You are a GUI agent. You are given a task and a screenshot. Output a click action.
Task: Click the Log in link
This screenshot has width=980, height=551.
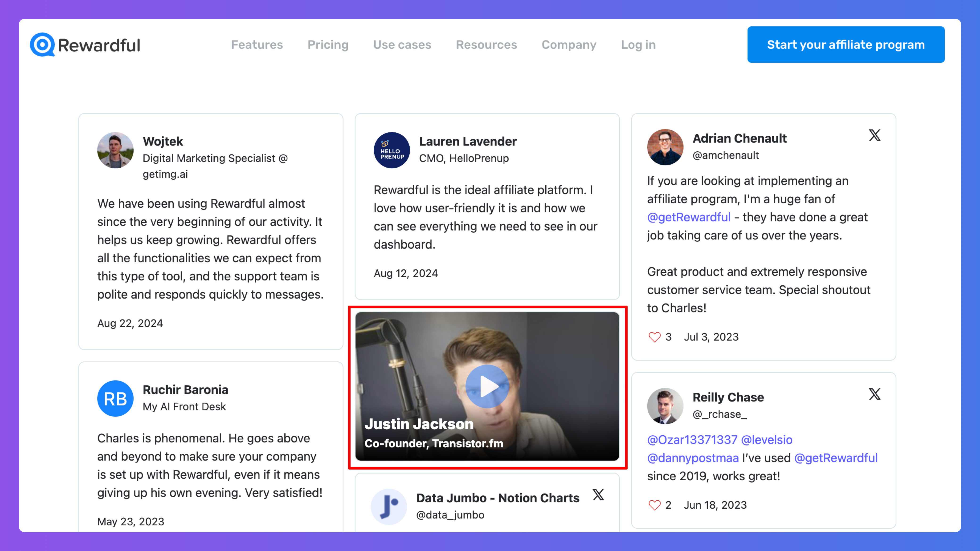[x=638, y=45]
